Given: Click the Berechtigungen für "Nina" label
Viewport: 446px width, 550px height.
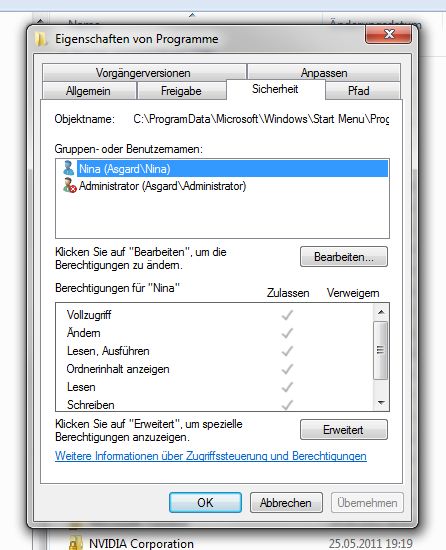Looking at the screenshot, I should [x=117, y=288].
